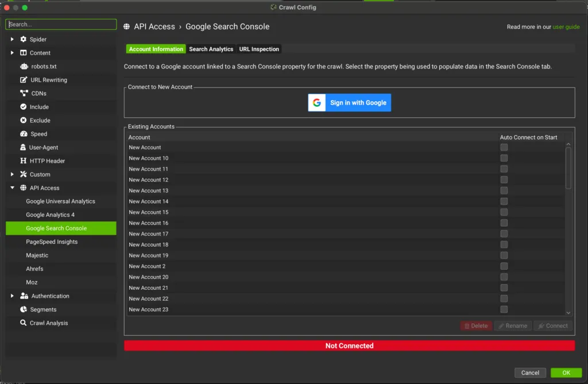Check auto connect for New Account 22
This screenshot has width=588, height=384.
coord(504,298)
